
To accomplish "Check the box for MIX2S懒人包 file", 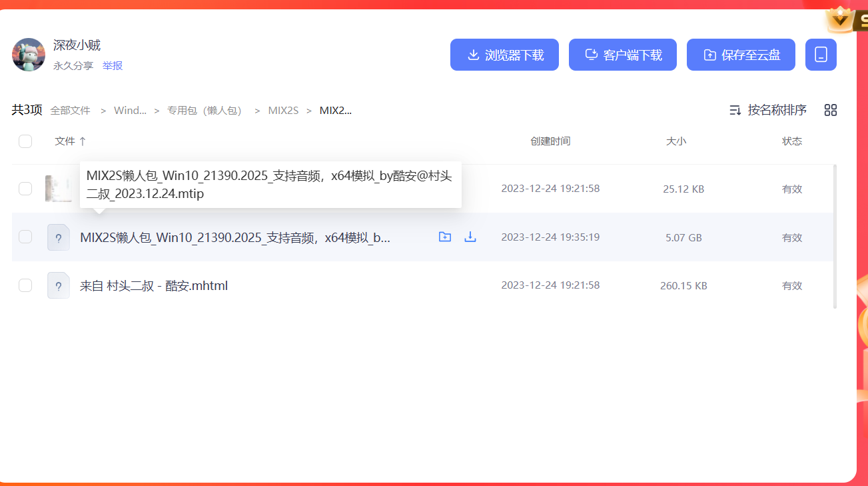I will click(x=25, y=237).
